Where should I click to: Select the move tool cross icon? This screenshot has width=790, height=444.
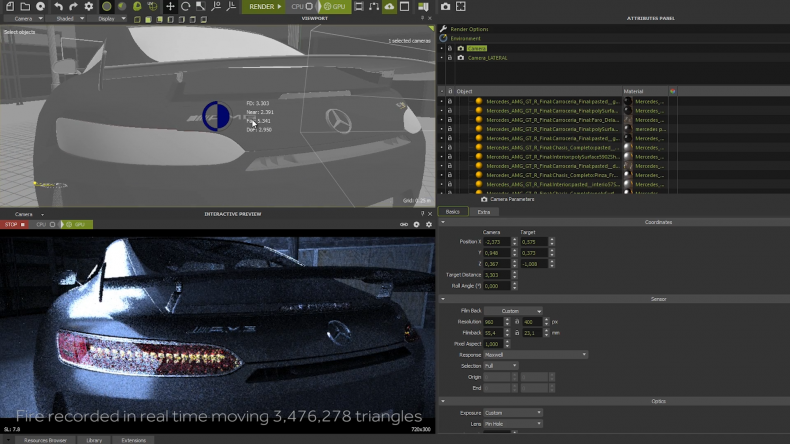coord(170,7)
